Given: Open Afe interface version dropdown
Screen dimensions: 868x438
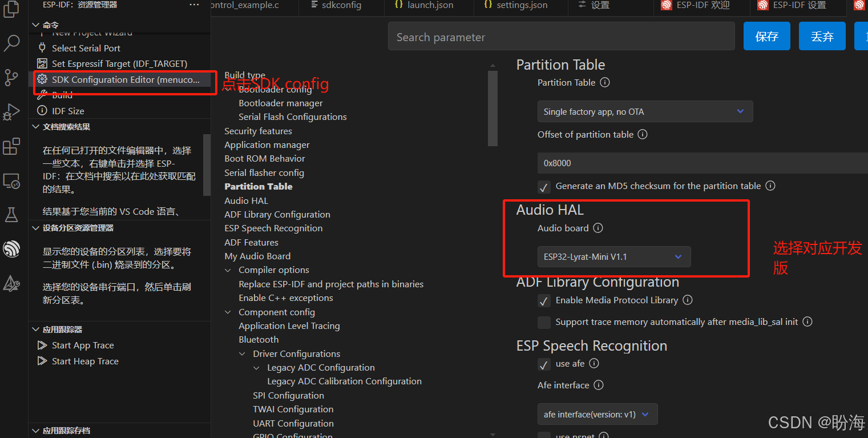Looking at the screenshot, I should coord(597,414).
